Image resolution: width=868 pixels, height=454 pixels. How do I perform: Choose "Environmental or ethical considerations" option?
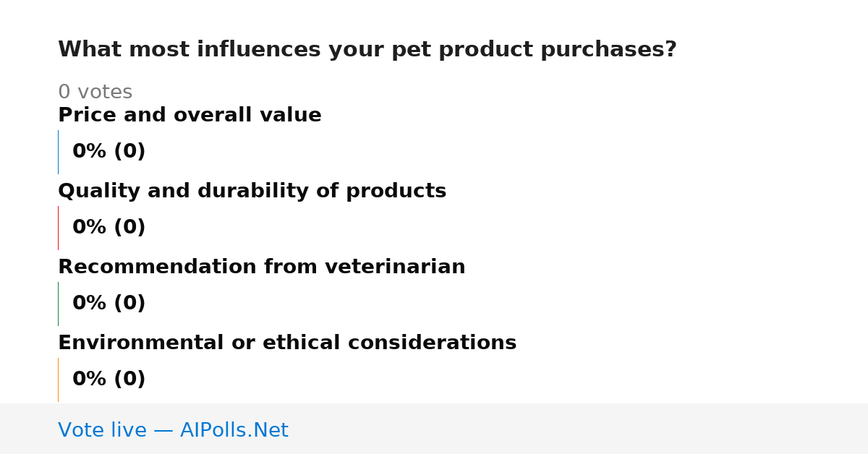pos(287,343)
